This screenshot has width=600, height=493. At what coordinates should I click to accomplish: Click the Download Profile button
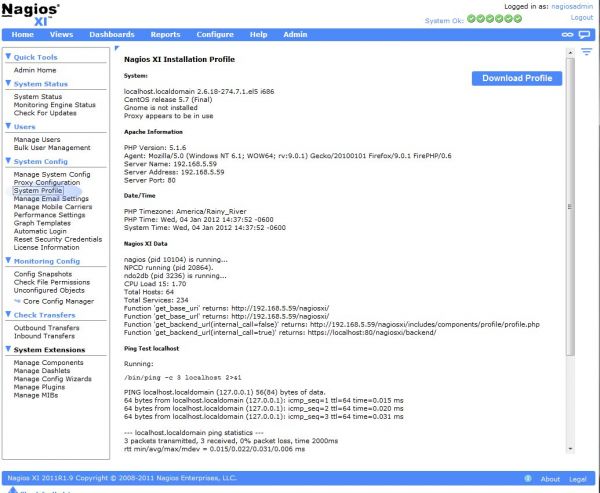point(516,78)
